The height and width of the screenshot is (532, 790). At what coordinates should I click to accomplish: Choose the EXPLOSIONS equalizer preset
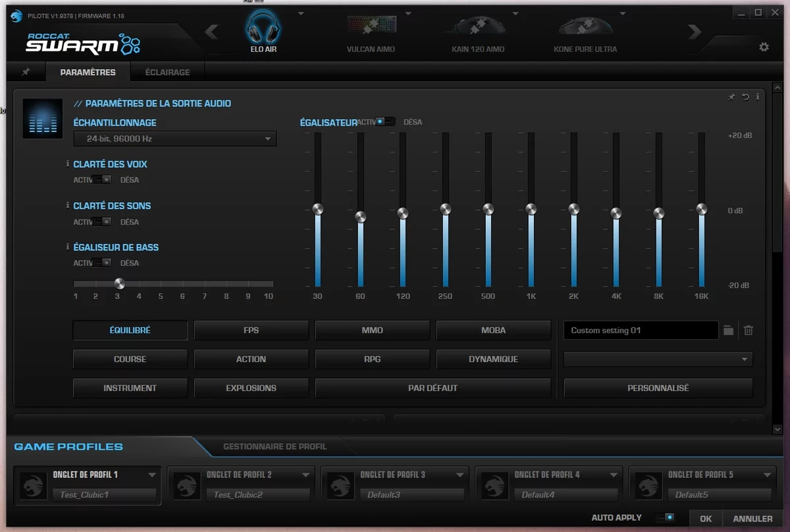pos(251,388)
